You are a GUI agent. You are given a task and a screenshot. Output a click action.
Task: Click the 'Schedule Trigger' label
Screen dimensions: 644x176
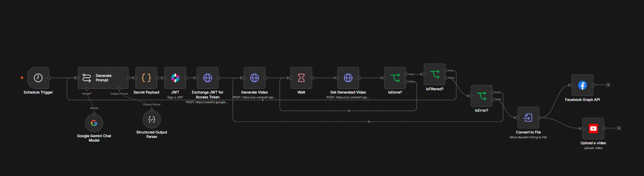click(38, 92)
